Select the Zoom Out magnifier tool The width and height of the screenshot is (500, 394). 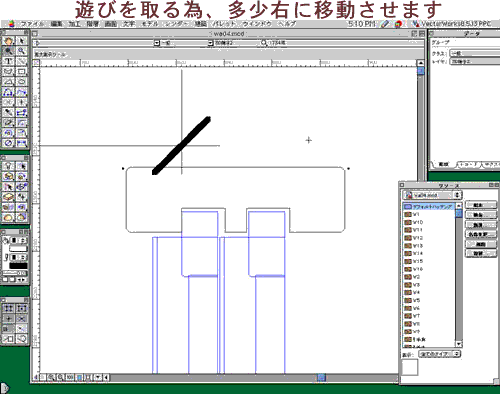click(x=22, y=51)
